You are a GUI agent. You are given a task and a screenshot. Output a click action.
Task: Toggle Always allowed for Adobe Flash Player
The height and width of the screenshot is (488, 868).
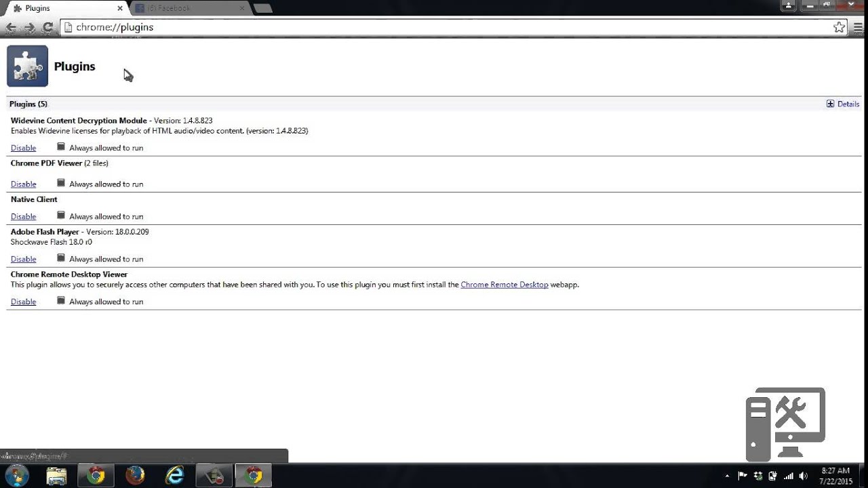click(x=60, y=258)
